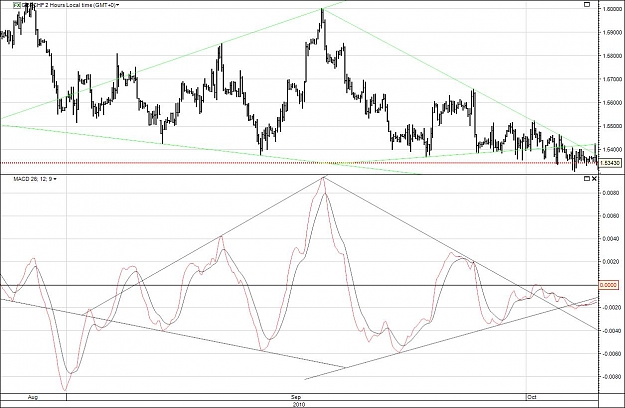Open the MACD 26; 12; 9 indicator dropdown

55,179
